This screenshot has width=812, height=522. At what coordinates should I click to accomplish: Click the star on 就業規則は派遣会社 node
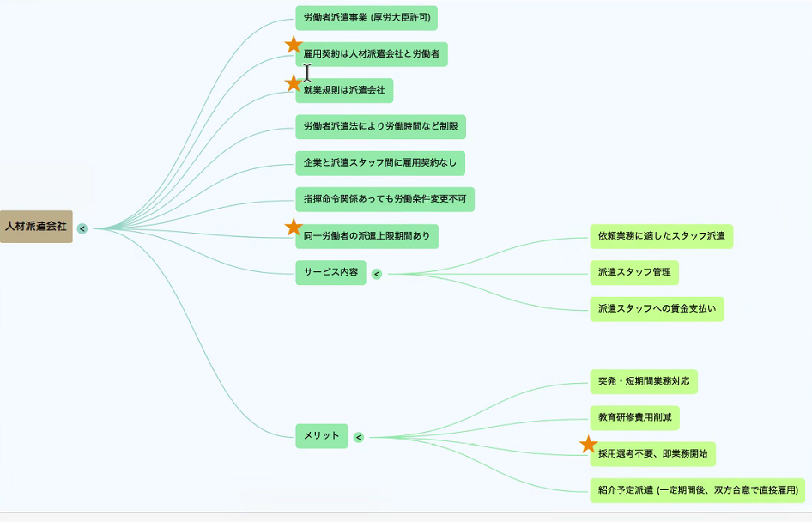click(294, 83)
